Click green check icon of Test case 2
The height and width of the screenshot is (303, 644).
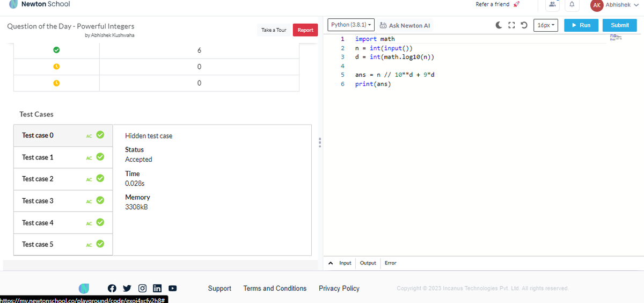pos(100,178)
